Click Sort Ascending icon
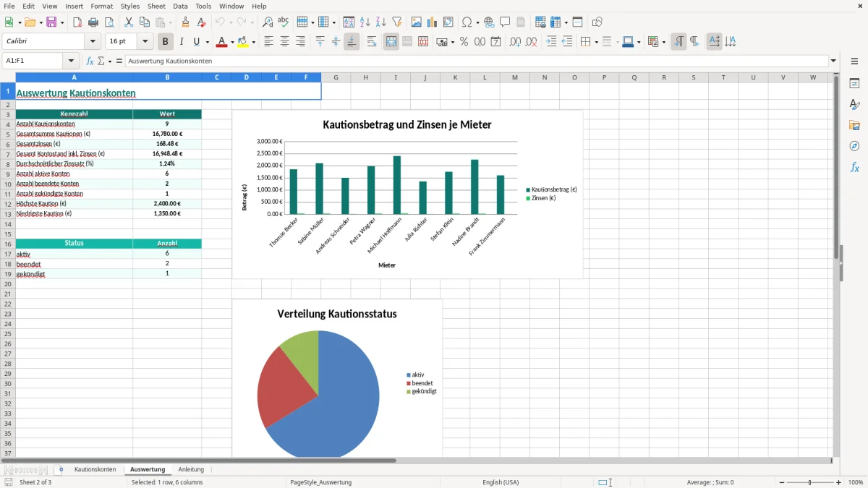Viewport: 868px width, 488px height. [365, 22]
